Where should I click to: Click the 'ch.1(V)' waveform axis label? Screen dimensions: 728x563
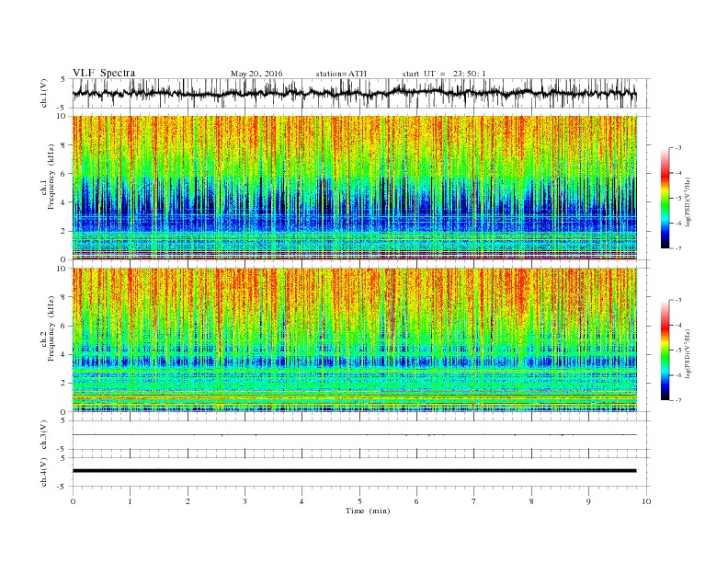pyautogui.click(x=44, y=93)
